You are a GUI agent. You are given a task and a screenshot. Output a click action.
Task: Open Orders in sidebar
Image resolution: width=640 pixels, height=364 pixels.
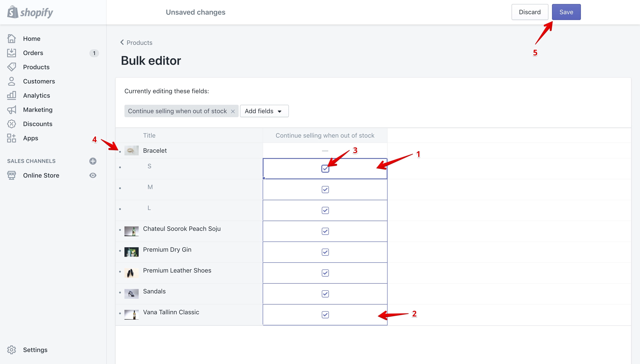[x=33, y=53]
